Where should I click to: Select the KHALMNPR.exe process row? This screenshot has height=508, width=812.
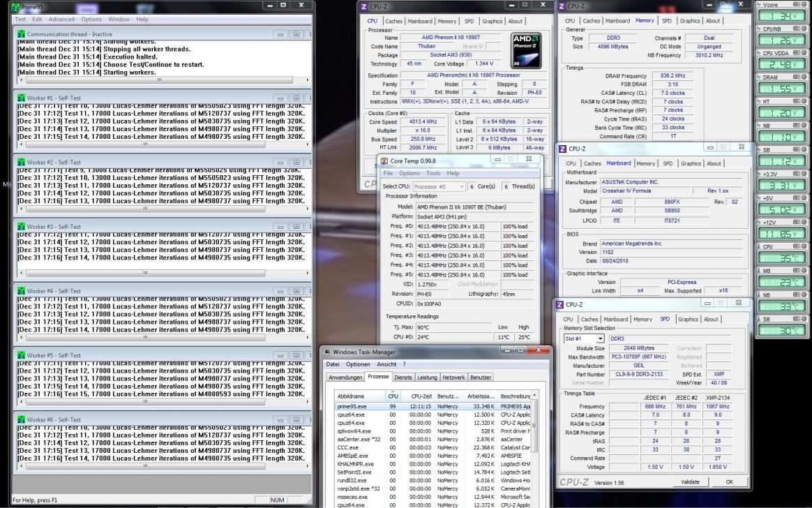(x=433, y=464)
